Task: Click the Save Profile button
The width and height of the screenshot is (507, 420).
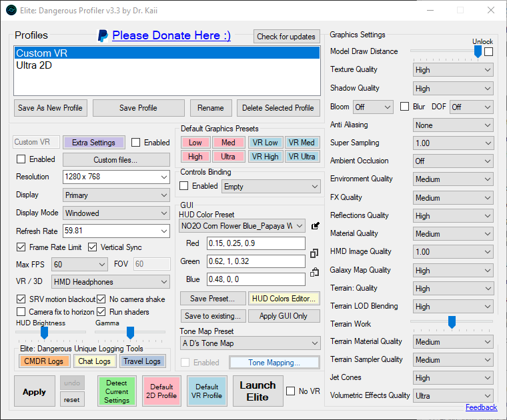Action: [138, 108]
